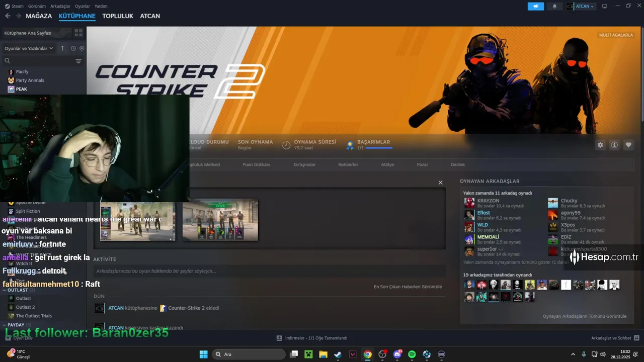
Task: Open Windows Start menu
Action: (204, 354)
